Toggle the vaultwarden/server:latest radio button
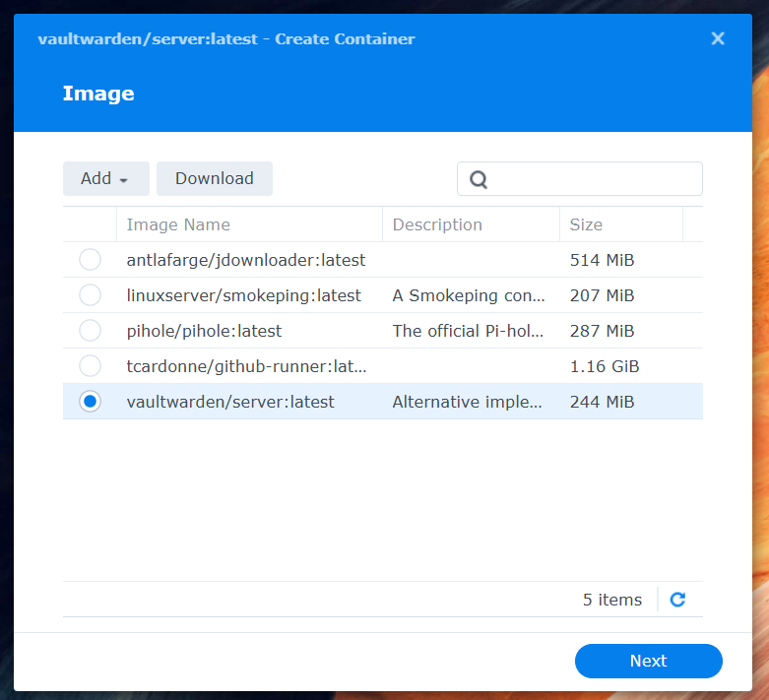Image resolution: width=769 pixels, height=700 pixels. click(90, 402)
